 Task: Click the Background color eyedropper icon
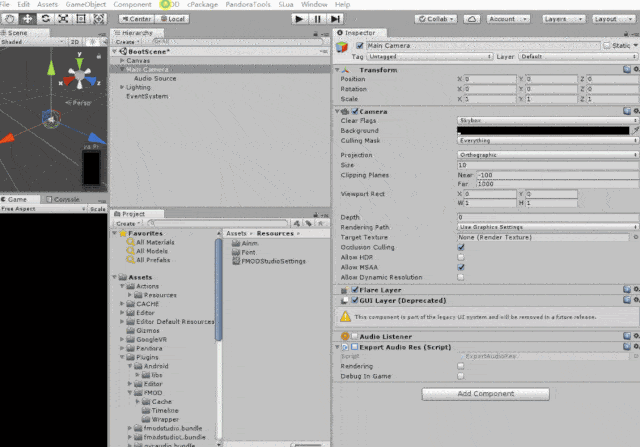coord(634,130)
